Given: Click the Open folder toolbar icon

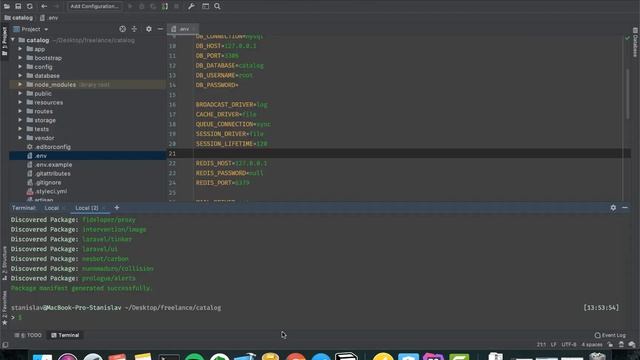Looking at the screenshot, I should pyautogui.click(x=7, y=6).
